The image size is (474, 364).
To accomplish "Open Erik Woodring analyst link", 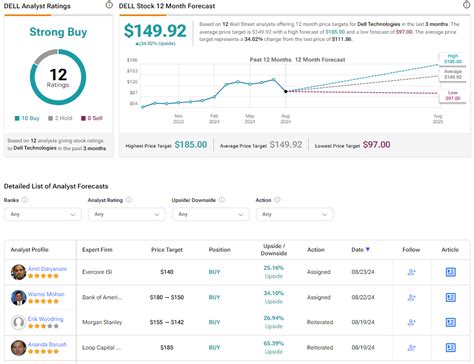I will pos(46,319).
